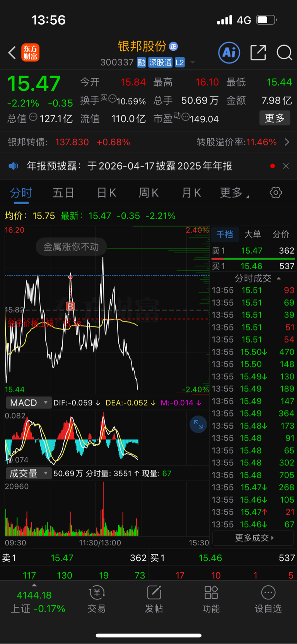This screenshot has height=644, width=297.
Task: Tap the bottom 买1 15.46 537 bar
Action: coord(222,558)
